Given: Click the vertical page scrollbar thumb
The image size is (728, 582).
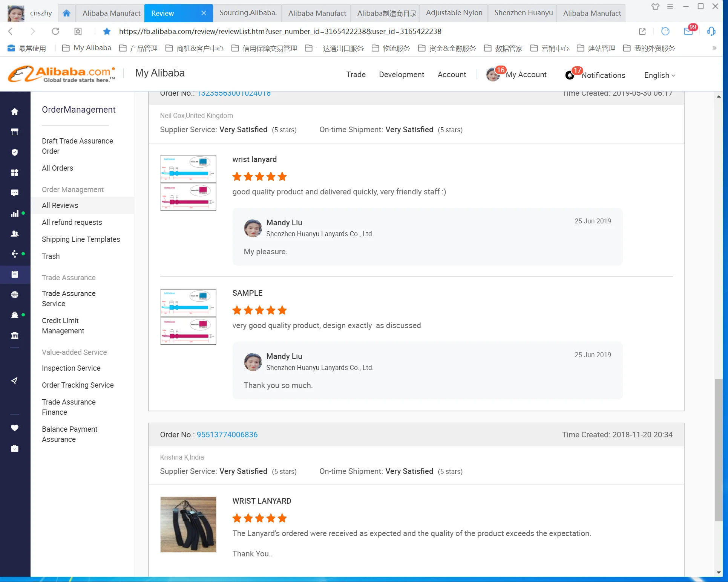Looking at the screenshot, I should point(719,450).
